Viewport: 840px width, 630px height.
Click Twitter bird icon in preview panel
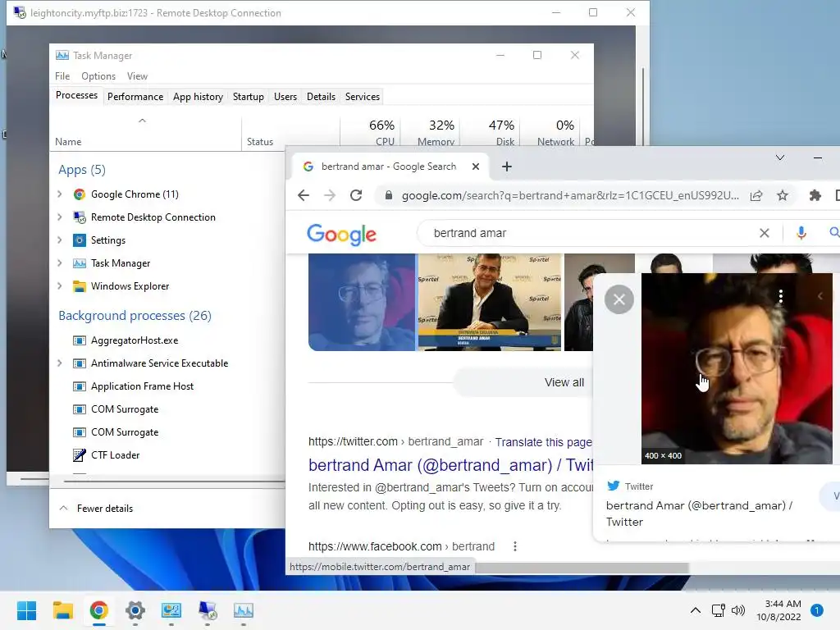click(x=614, y=486)
